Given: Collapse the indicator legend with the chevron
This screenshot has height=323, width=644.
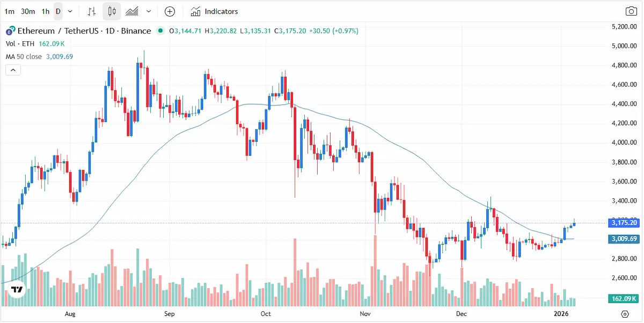Looking at the screenshot, I should coord(13,70).
